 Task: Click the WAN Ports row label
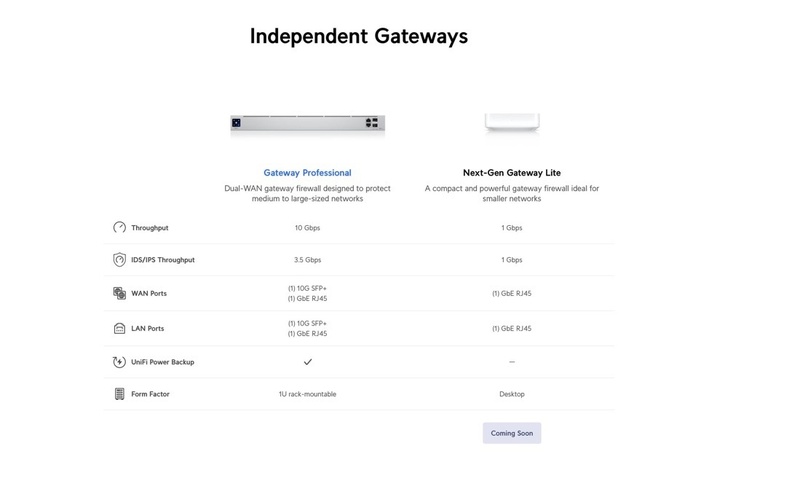pyautogui.click(x=149, y=294)
